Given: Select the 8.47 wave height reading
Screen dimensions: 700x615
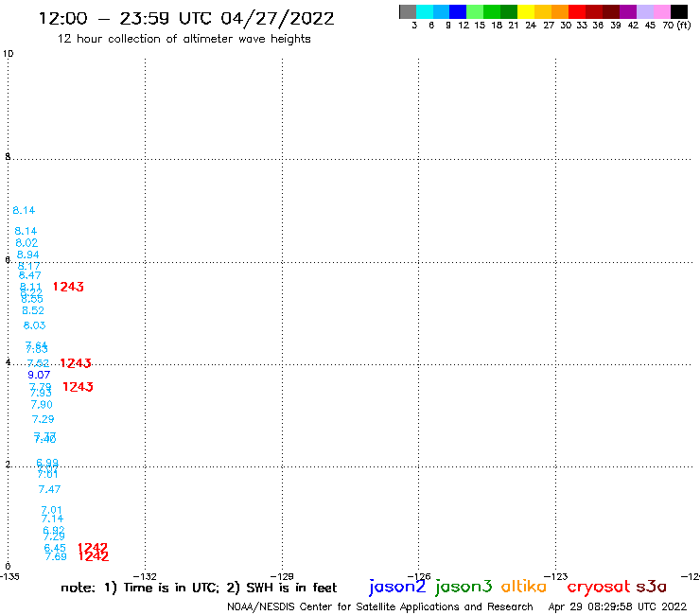Looking at the screenshot, I should [x=30, y=275].
